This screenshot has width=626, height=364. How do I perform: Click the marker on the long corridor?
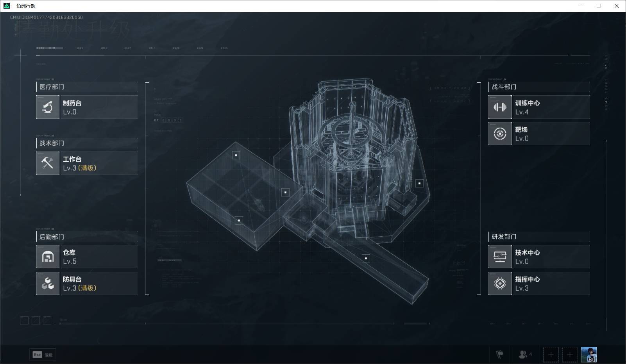tap(366, 258)
